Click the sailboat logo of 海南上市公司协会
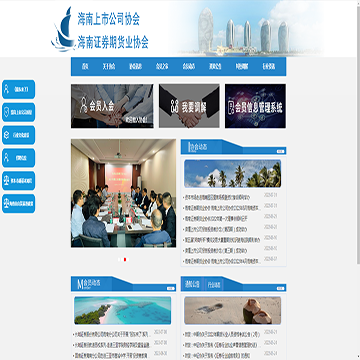The height and width of the screenshot is (360, 360). coord(63,29)
